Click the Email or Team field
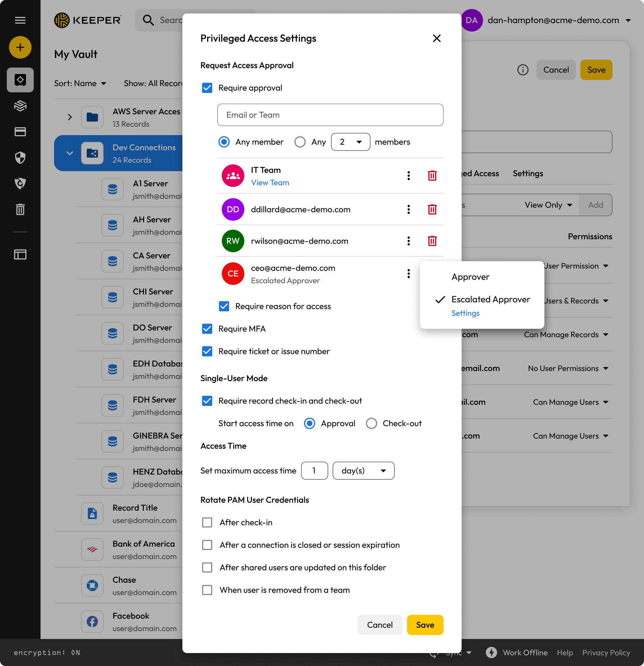The height and width of the screenshot is (666, 644). [330, 115]
